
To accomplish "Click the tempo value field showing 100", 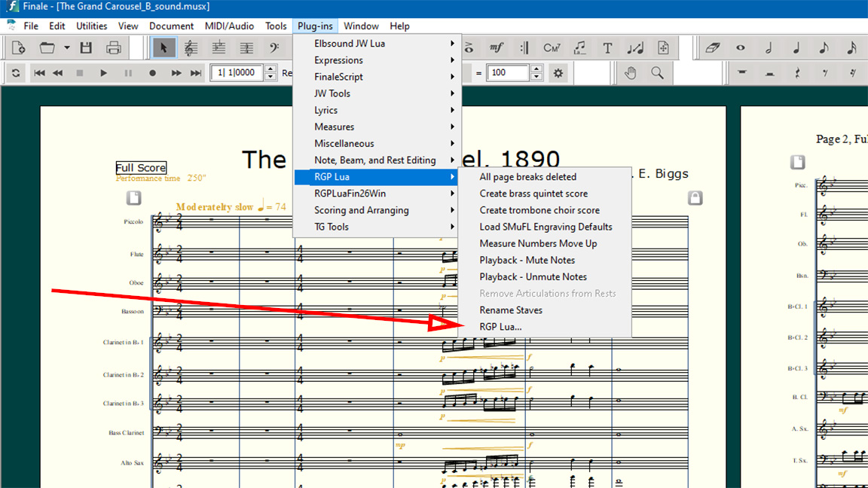I will pyautogui.click(x=509, y=73).
